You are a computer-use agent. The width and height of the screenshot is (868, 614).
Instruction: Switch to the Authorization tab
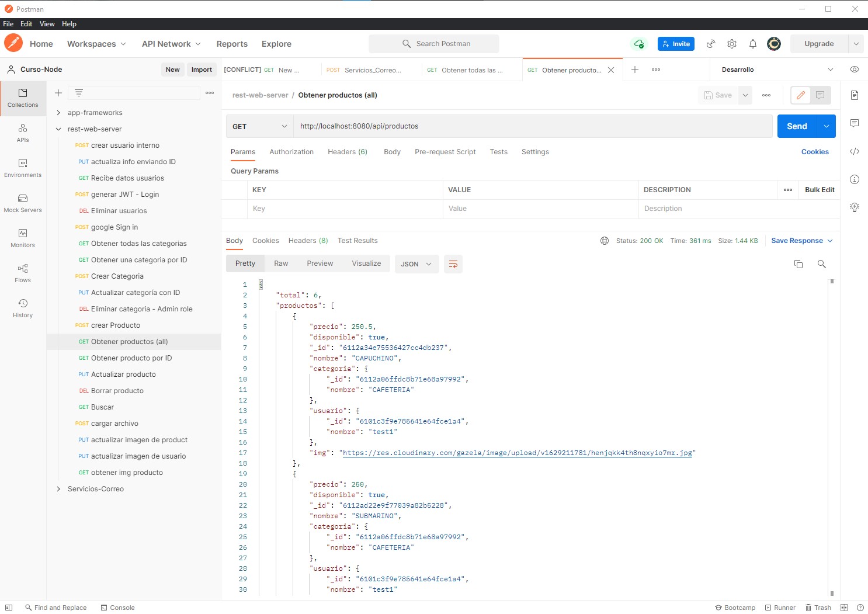(291, 152)
